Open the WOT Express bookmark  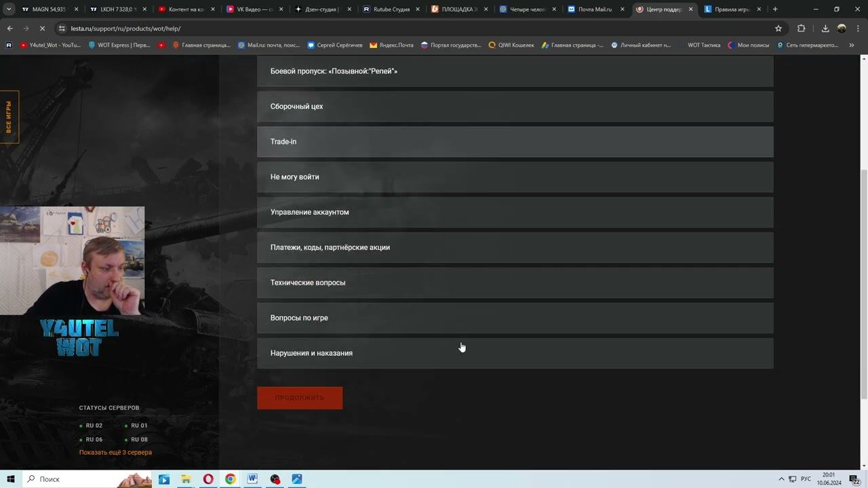click(119, 45)
